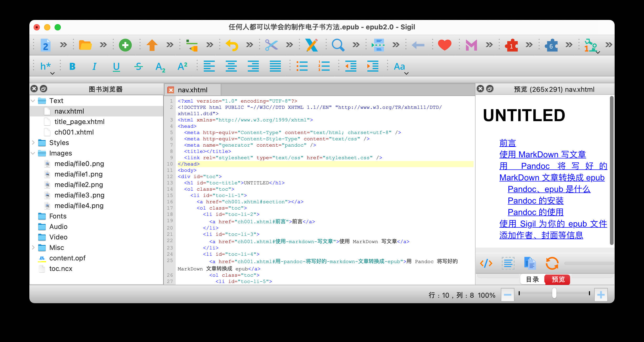644x342 pixels.
Task: Collapse the Images folder
Action: (x=33, y=153)
